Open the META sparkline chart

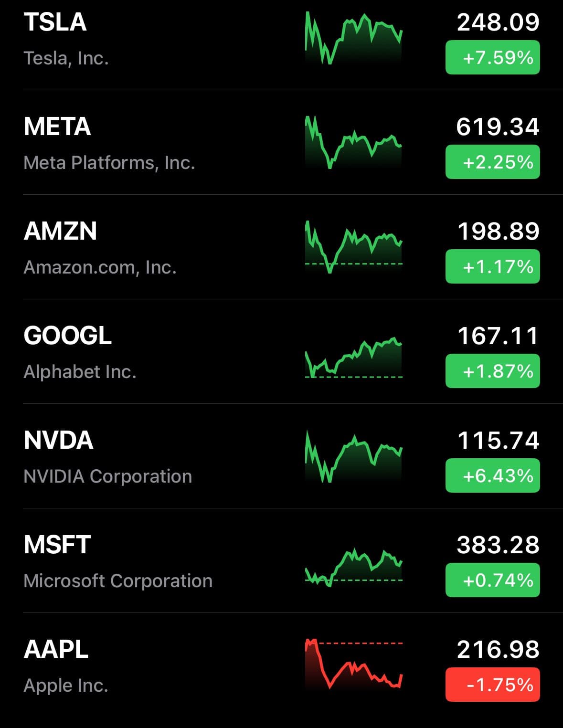tap(354, 142)
